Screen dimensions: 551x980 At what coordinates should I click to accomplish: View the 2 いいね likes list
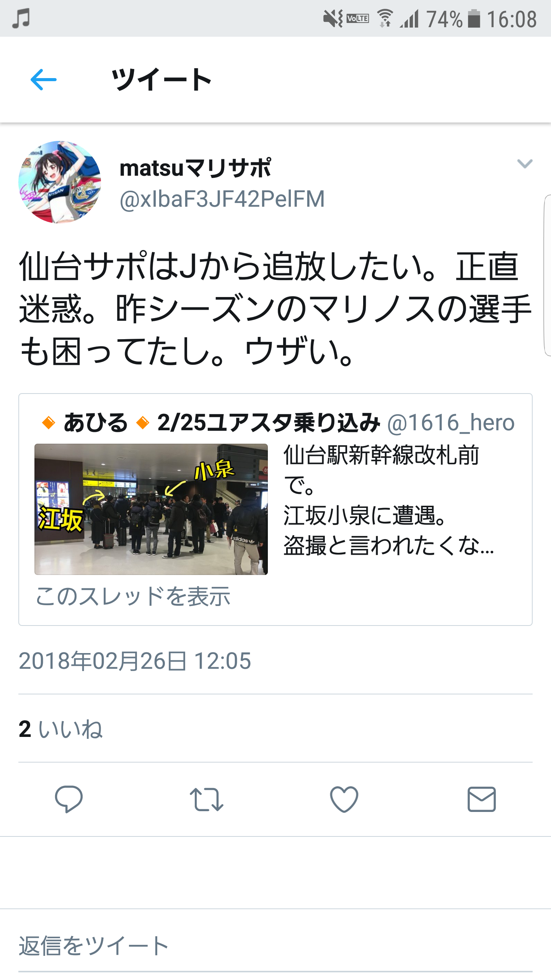(x=60, y=729)
